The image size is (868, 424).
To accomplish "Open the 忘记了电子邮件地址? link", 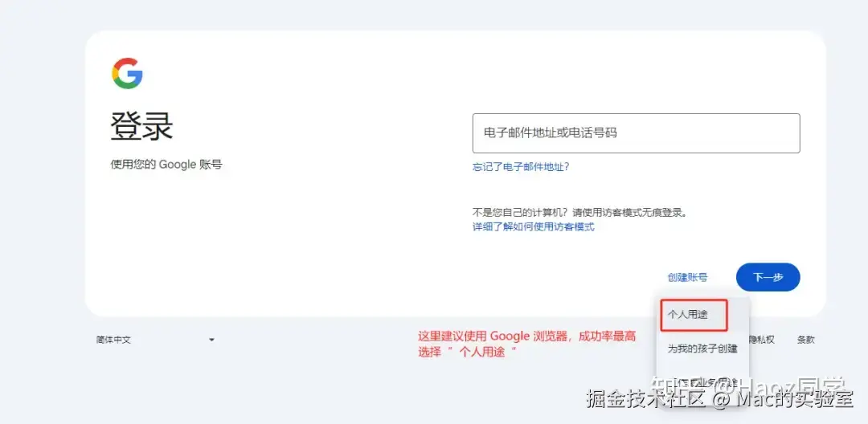I will pyautogui.click(x=520, y=166).
